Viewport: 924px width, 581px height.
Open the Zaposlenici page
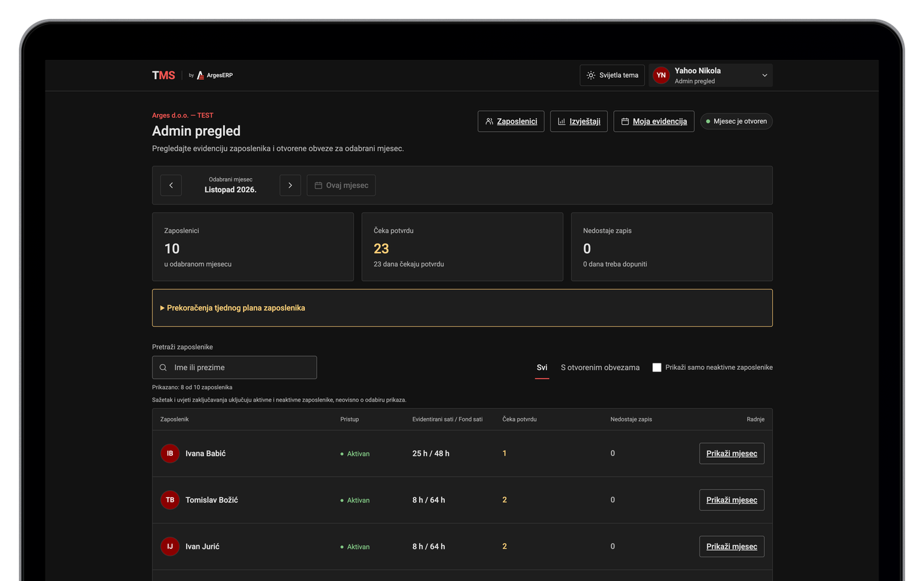pos(511,121)
